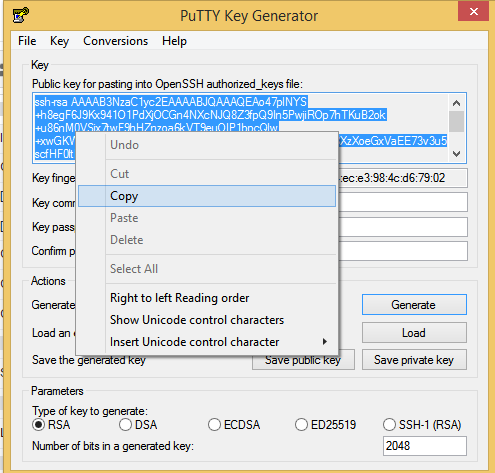Click the Load button
Viewport: 495px width, 473px height.
point(414,333)
